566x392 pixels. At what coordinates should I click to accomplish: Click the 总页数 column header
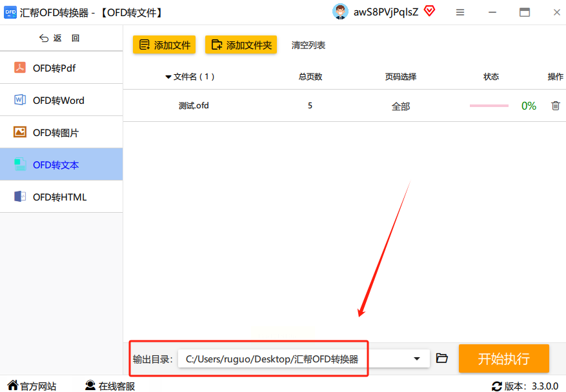click(x=310, y=77)
